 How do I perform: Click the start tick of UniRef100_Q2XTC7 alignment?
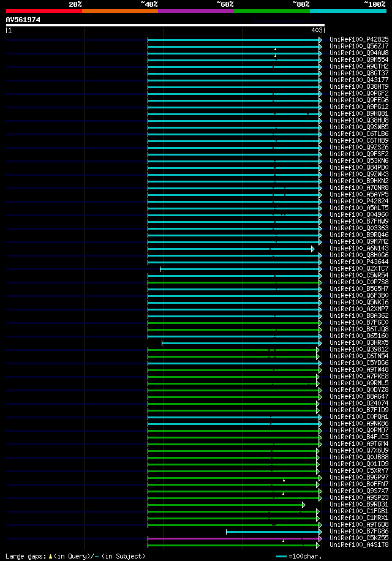point(160,269)
